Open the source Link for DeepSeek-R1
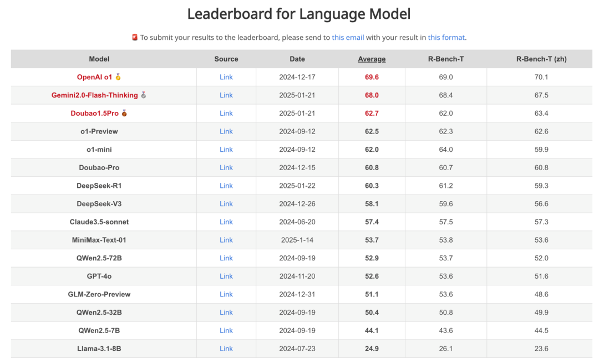The image size is (599, 364). pyautogui.click(x=226, y=186)
